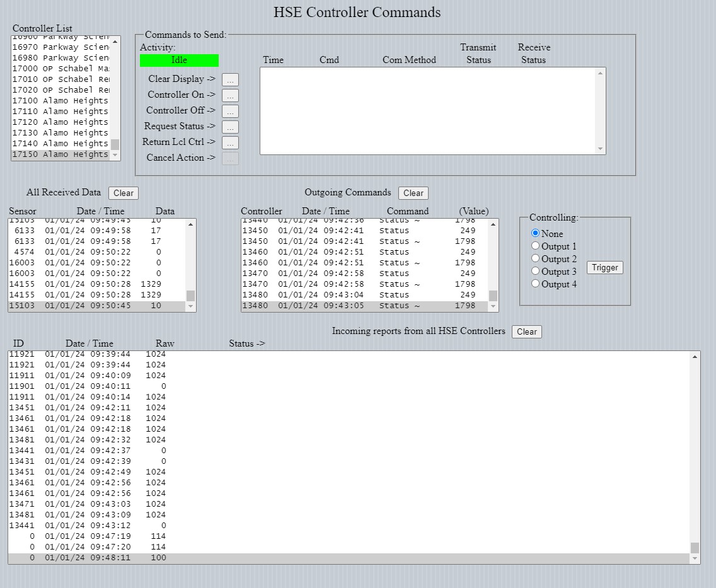Select 17150 Alamo Heights in Controller List
This screenshot has width=716, height=588.
61,154
